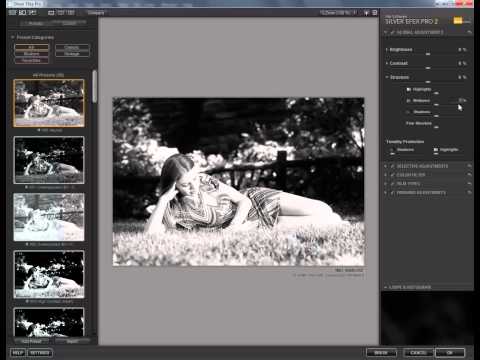Expand the Contrast sub-sliders
Screen dimensions: 480x360
tap(387, 63)
